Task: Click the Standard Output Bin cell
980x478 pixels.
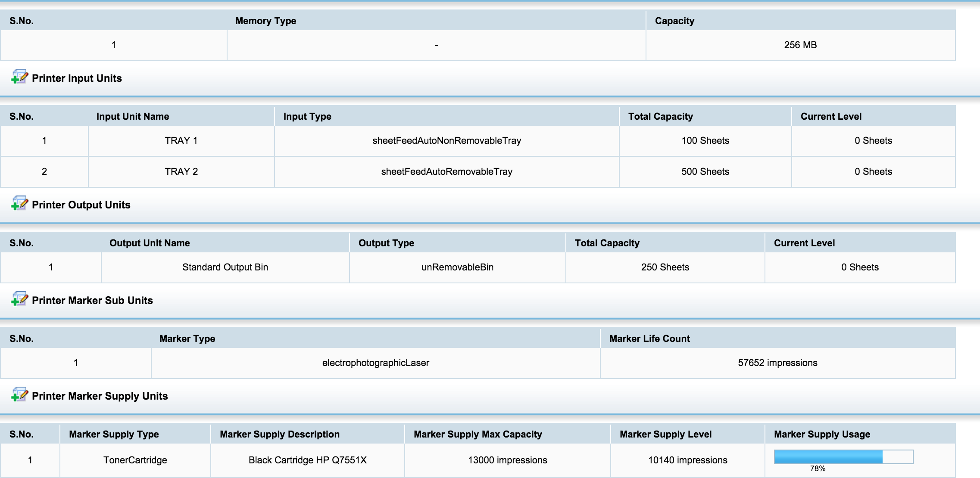Action: 225,267
